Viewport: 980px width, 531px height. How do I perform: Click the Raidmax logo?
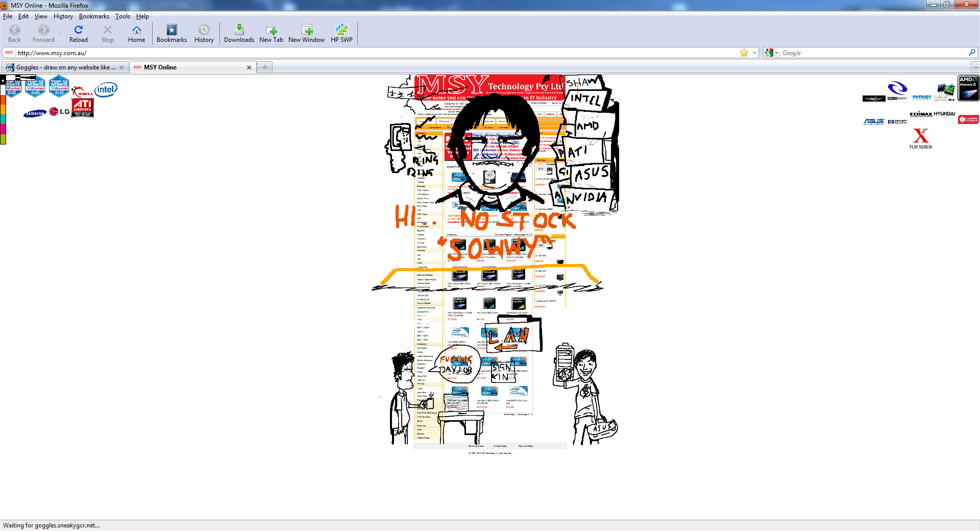(897, 91)
